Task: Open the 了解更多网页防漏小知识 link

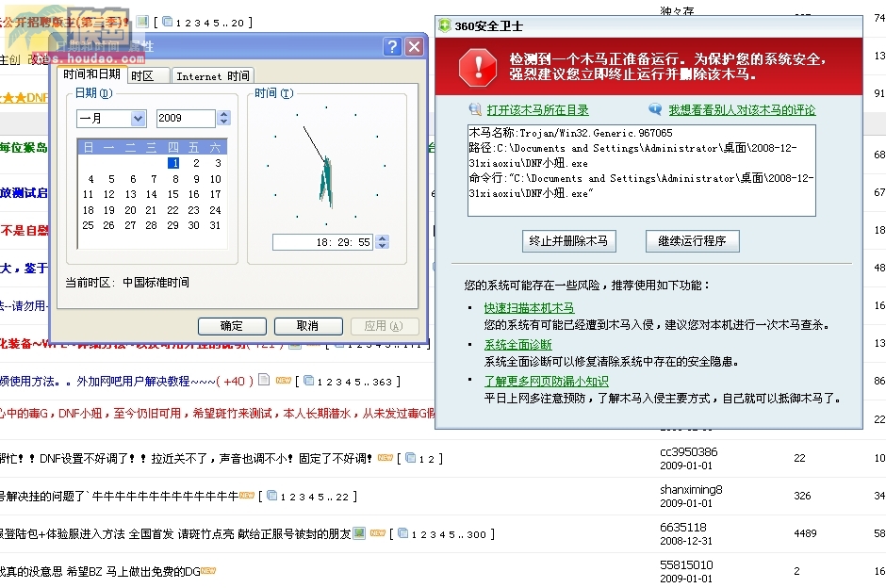Action: (546, 382)
